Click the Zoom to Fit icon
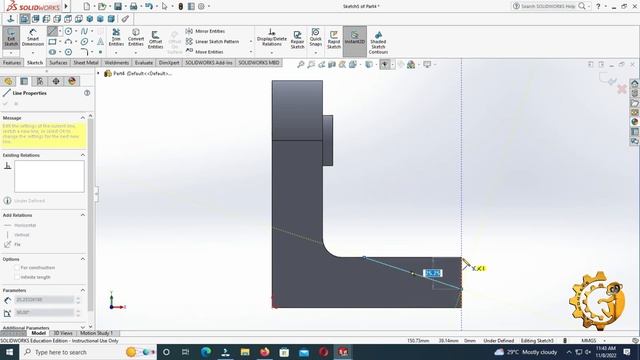The image size is (640, 360). [301, 64]
